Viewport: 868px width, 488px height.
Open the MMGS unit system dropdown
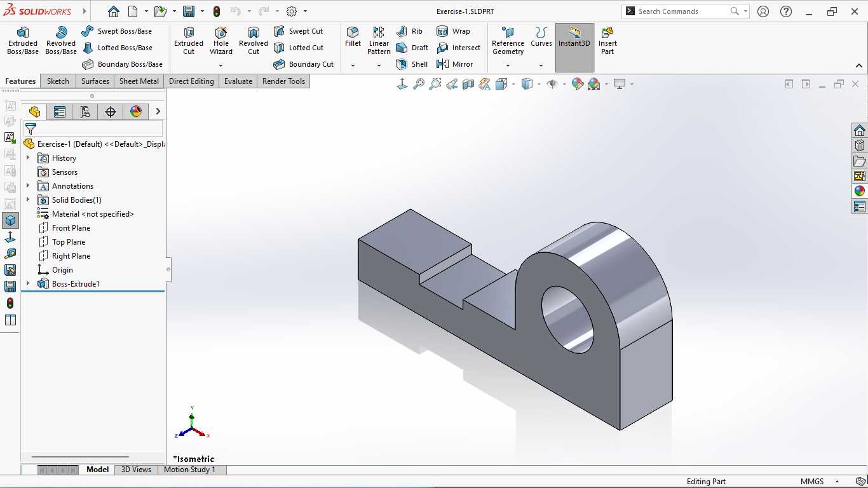837,482
